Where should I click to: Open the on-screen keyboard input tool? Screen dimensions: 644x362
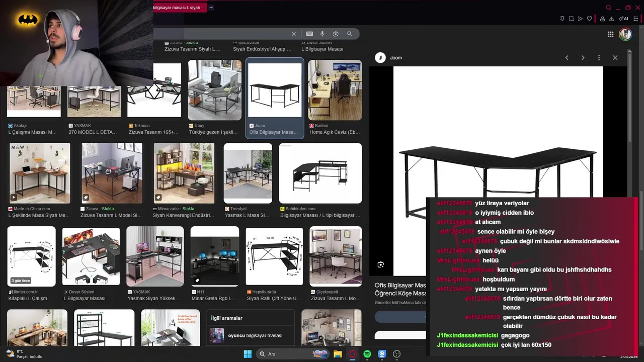pos(309,34)
